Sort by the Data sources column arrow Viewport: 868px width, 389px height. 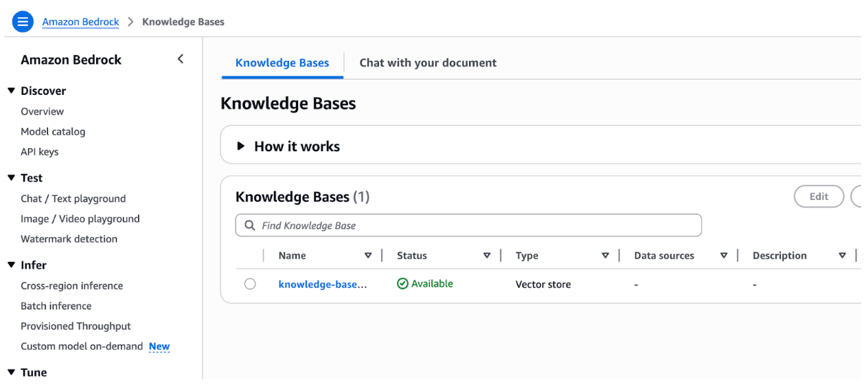(x=724, y=256)
